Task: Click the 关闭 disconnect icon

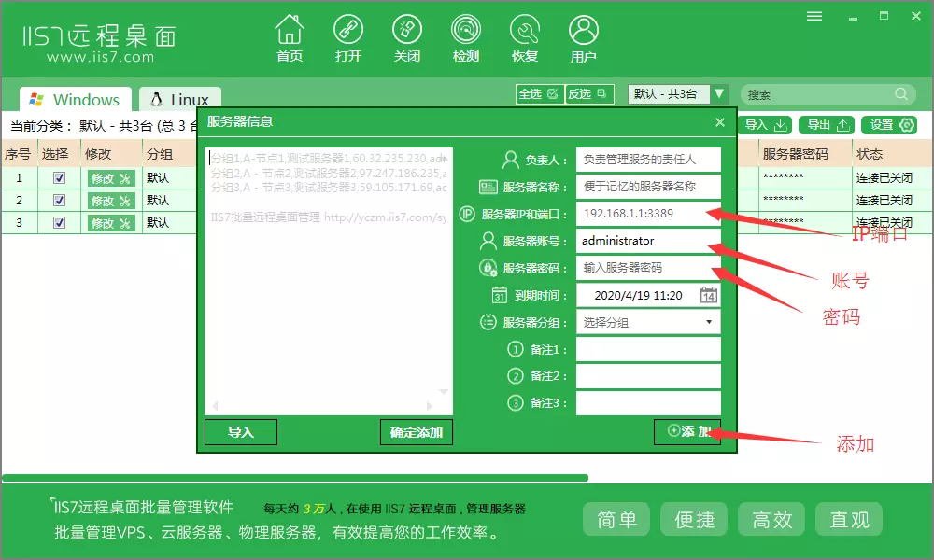Action: pyautogui.click(x=407, y=38)
